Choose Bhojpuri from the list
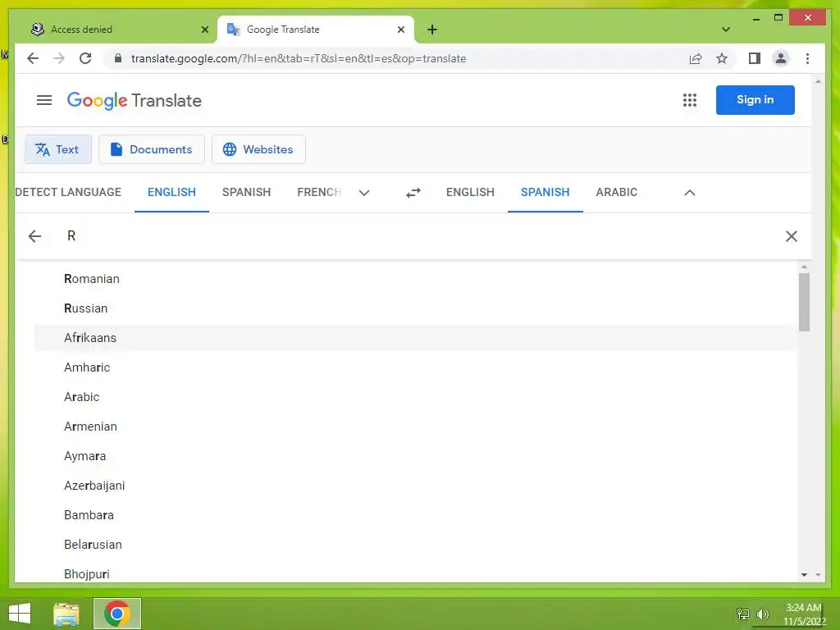Viewport: 840px width, 630px height. (416, 573)
